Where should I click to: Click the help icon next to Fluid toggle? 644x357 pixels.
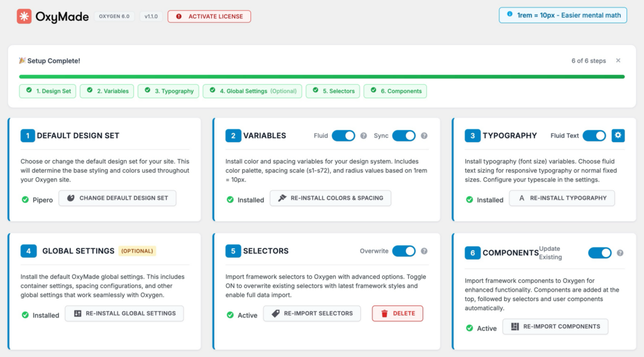click(364, 136)
